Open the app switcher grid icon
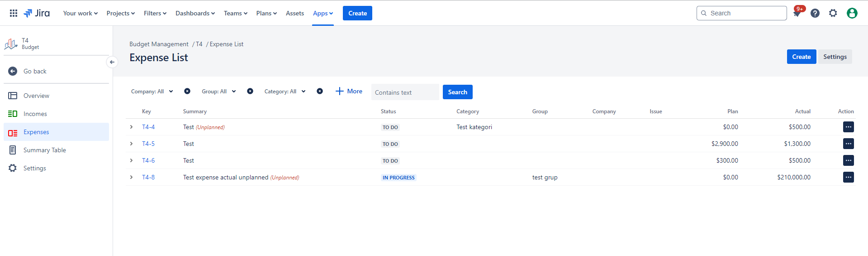 pyautogui.click(x=14, y=13)
